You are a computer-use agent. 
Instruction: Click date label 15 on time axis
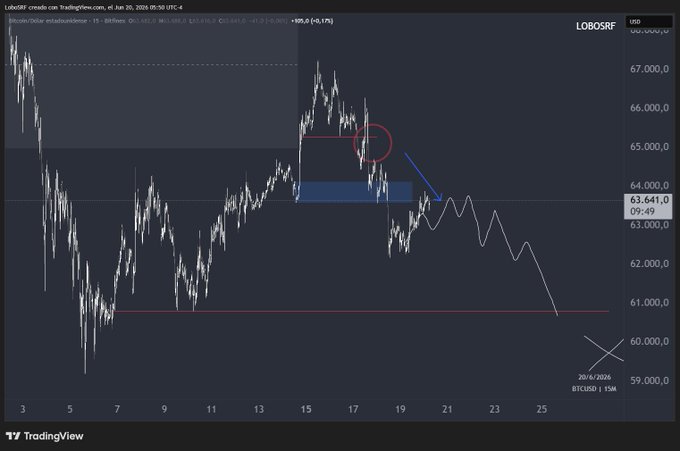306,409
